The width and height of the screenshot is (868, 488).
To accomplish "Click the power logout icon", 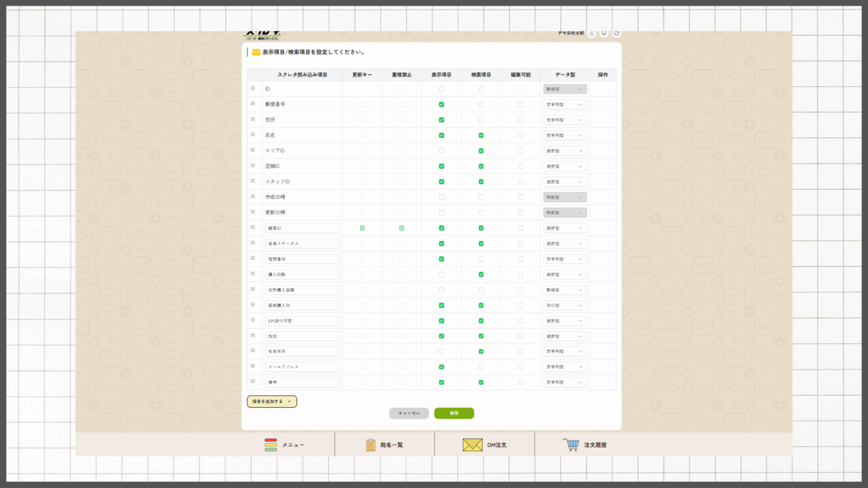I will pos(616,33).
